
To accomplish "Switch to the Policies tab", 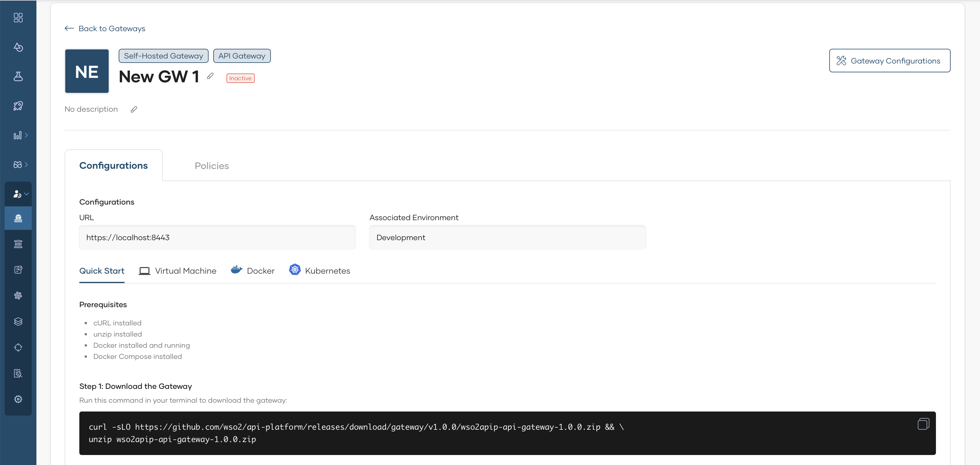I will tap(212, 166).
